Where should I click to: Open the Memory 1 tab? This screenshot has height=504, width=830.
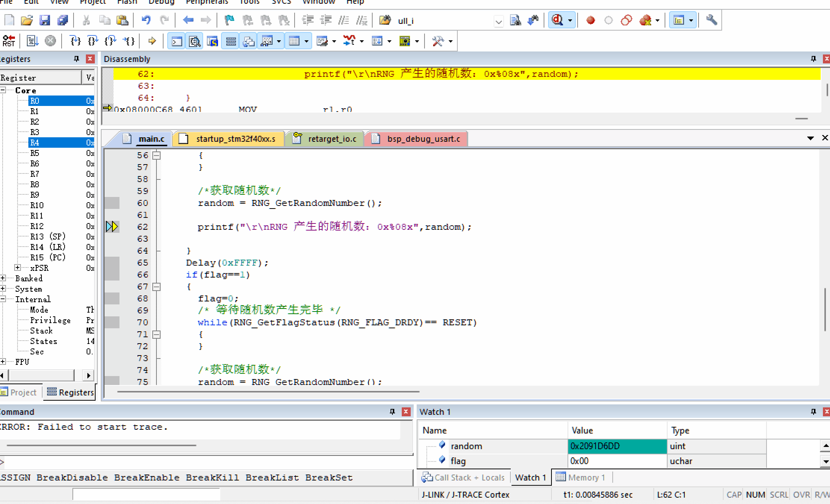click(x=581, y=478)
